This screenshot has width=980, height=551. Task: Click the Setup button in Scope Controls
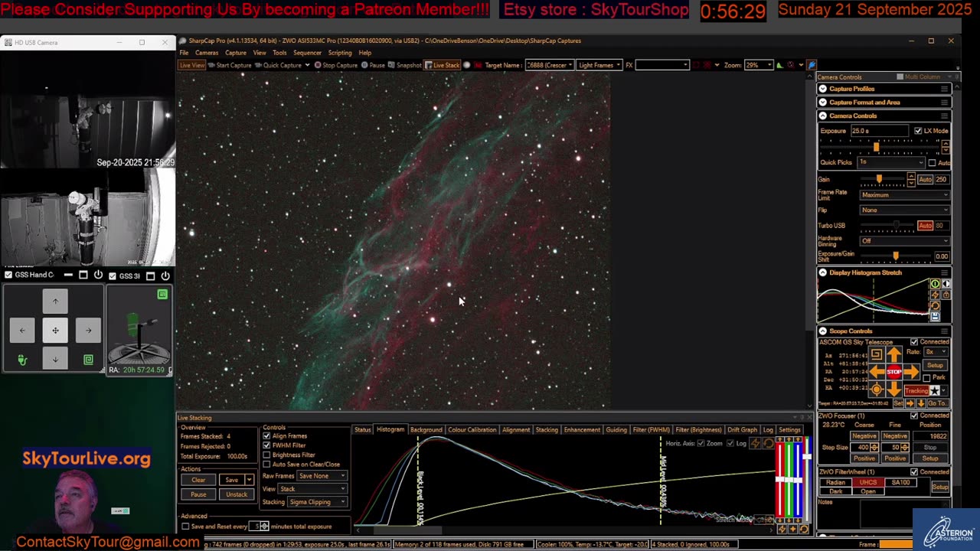click(x=935, y=366)
